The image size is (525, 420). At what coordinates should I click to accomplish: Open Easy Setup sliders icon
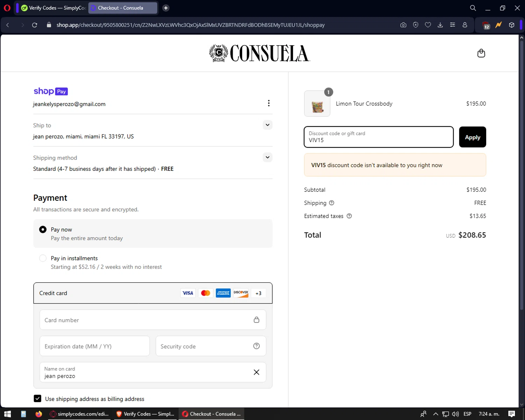pyautogui.click(x=453, y=25)
